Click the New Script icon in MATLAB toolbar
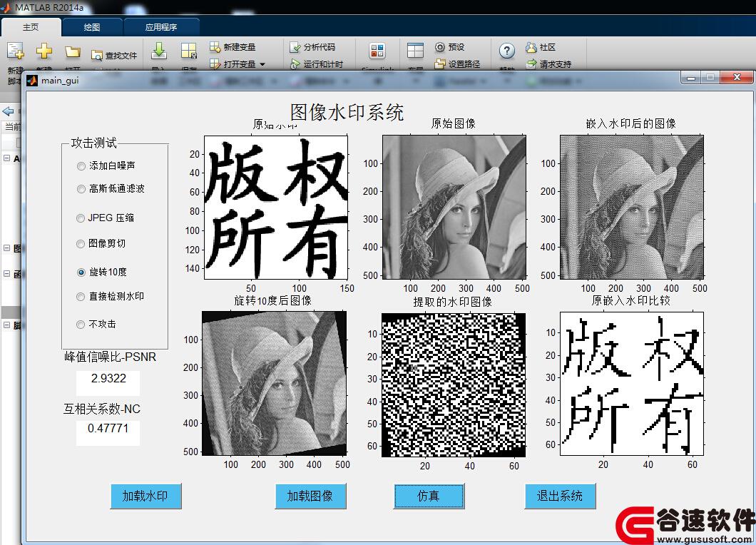756x545 pixels. coord(15,51)
